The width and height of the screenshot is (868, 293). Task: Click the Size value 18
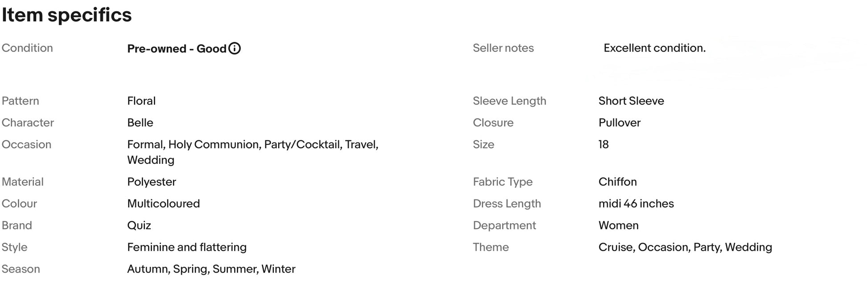[603, 145]
